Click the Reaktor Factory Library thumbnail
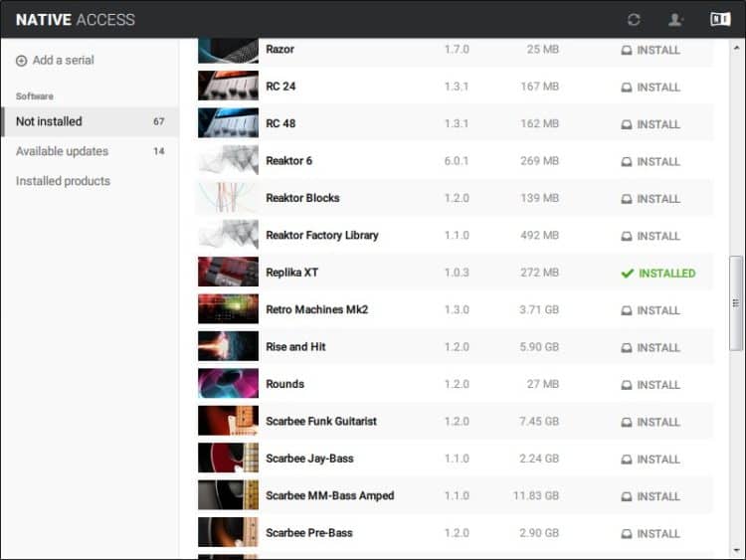Screen dimensions: 746x560 [x=228, y=234]
